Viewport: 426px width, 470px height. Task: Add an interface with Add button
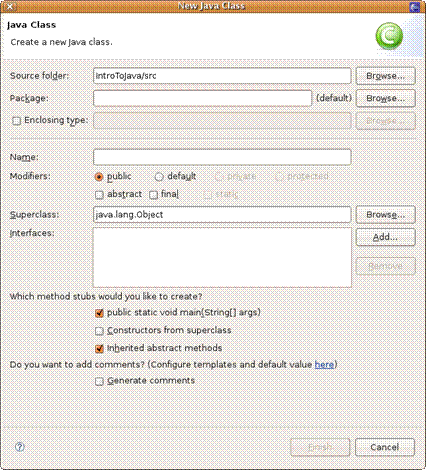point(386,237)
